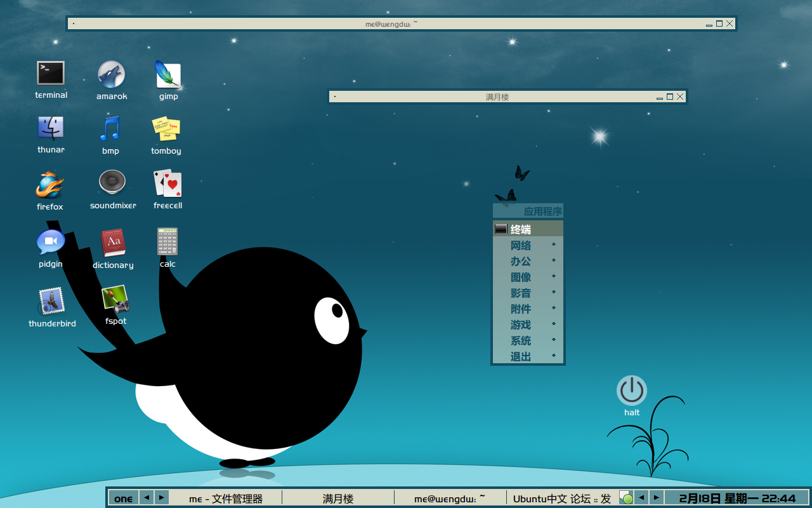The image size is (812, 508).
Task: Open window menu dot of 'me@wengdw: ~' titlebar
Action: [73, 23]
